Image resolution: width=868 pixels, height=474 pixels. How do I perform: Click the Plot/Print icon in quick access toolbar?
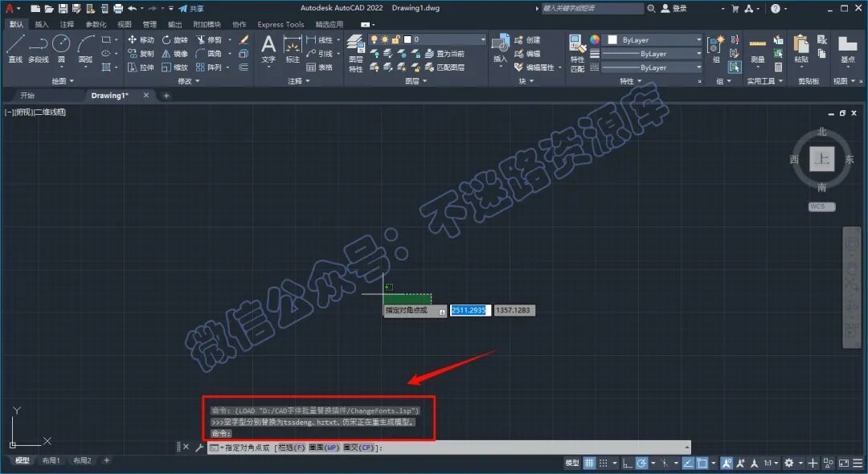click(x=118, y=8)
